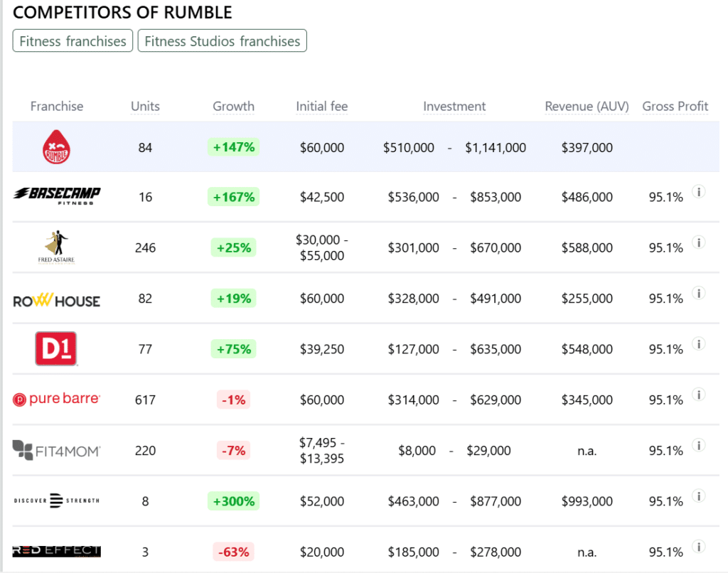Click info icon in D1 row
Image resolution: width=728 pixels, height=573 pixels.
click(699, 343)
